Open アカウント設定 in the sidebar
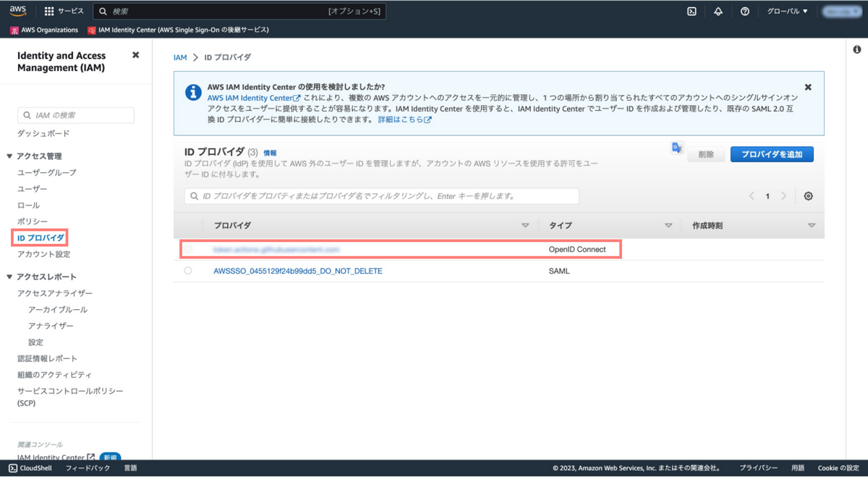This screenshot has width=868, height=477. click(43, 254)
